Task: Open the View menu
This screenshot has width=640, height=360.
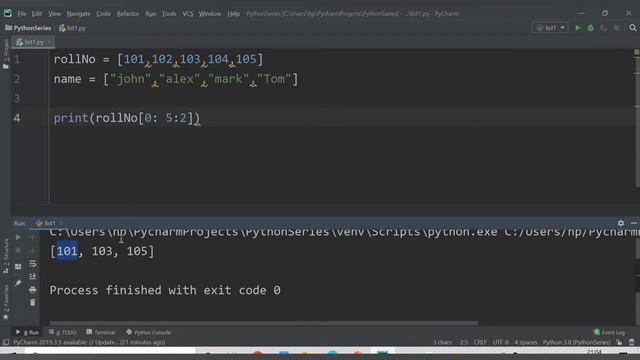Action: tap(54, 13)
